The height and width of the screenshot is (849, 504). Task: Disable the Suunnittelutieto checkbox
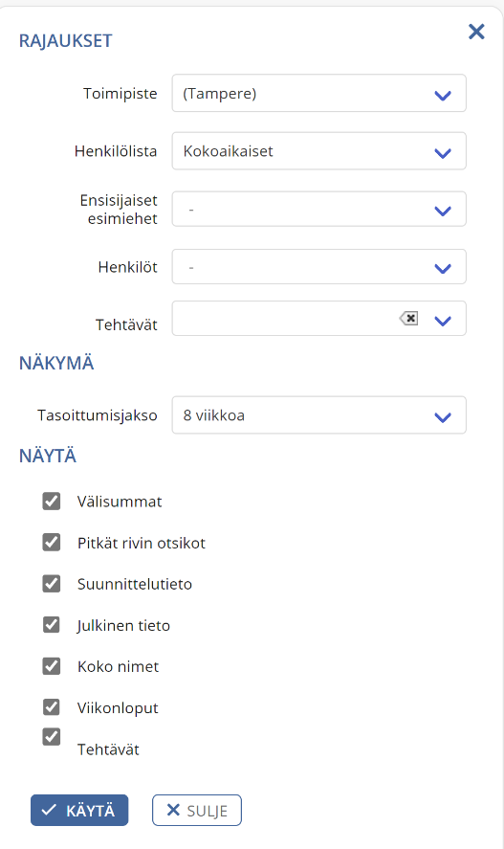click(52, 583)
